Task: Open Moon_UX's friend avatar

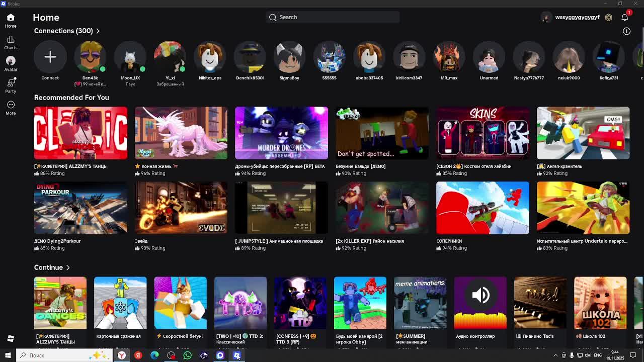Action: pos(130,57)
